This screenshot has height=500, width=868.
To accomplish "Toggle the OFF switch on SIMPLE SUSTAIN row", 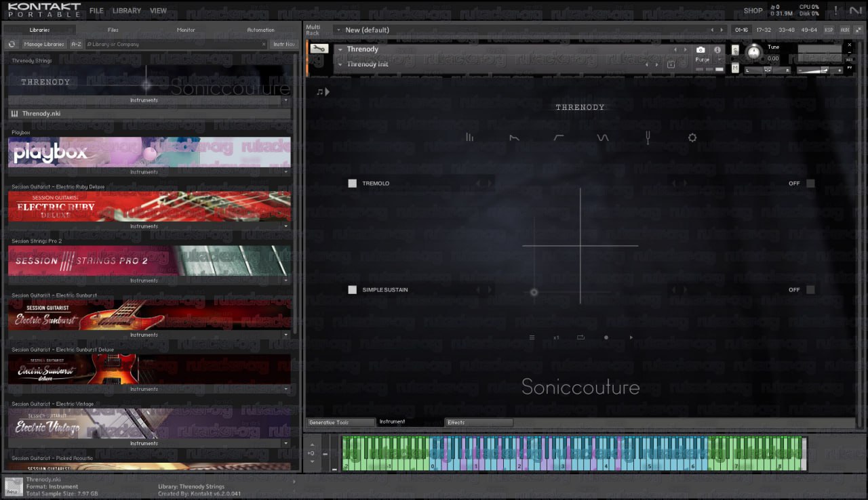I will (810, 290).
